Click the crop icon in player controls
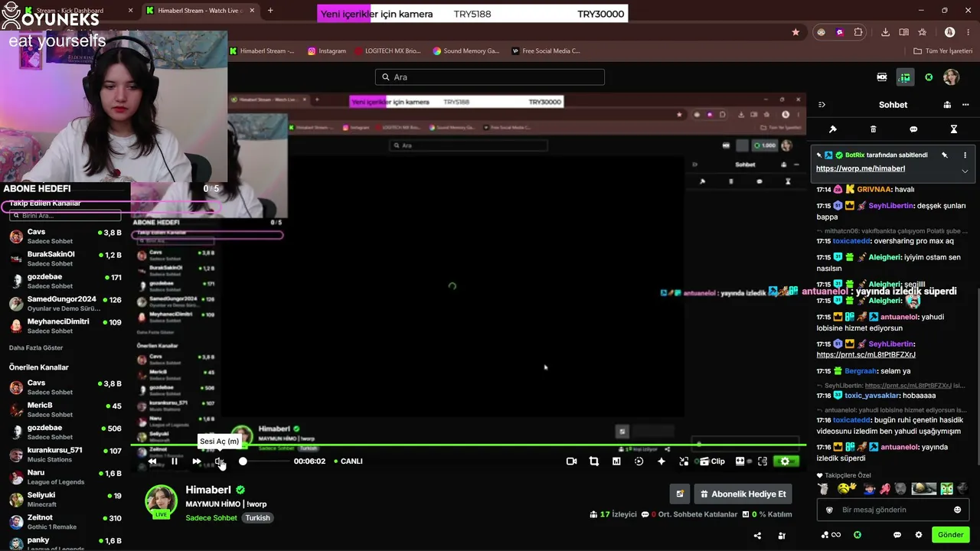 [593, 461]
